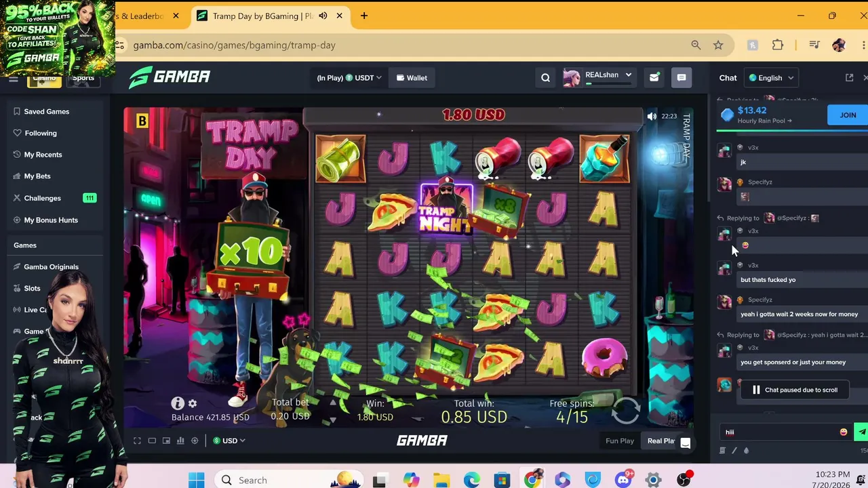Go to Gamba home via logo
Viewport: 868px width, 488px height.
(170, 77)
